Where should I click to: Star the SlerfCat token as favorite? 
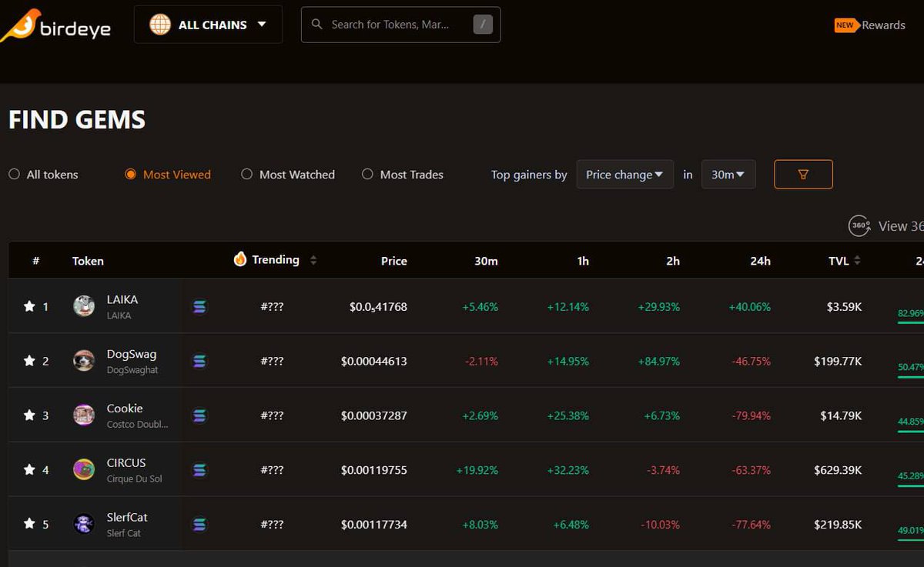click(x=29, y=524)
